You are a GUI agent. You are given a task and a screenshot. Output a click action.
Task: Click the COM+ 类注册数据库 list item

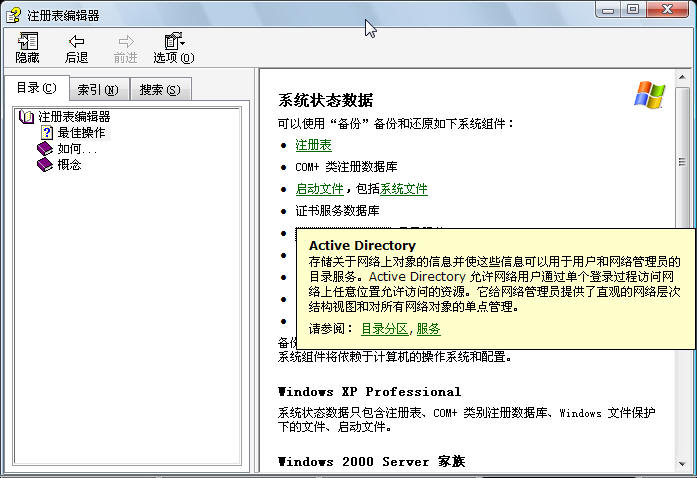[346, 167]
